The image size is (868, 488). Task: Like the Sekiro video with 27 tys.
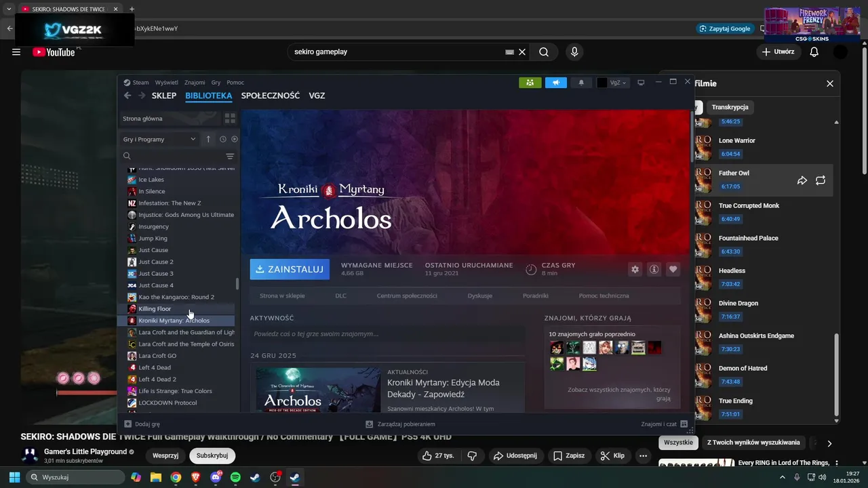pos(437,455)
